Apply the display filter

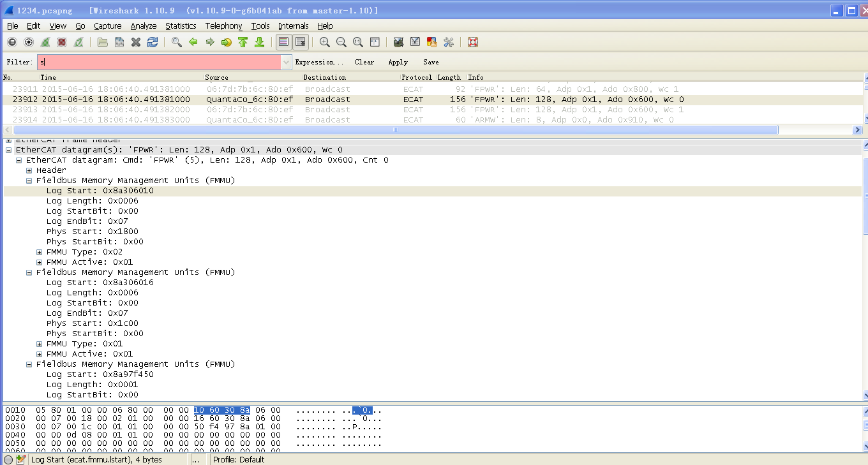[x=398, y=62]
